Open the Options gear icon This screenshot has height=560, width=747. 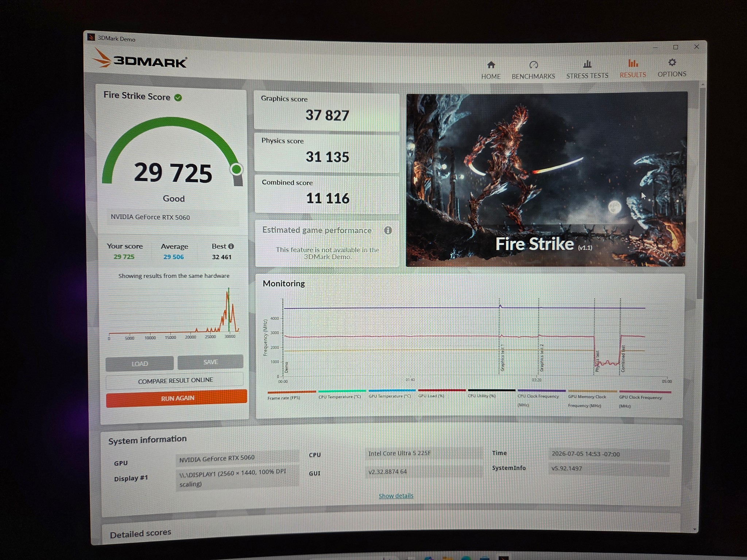(x=672, y=62)
